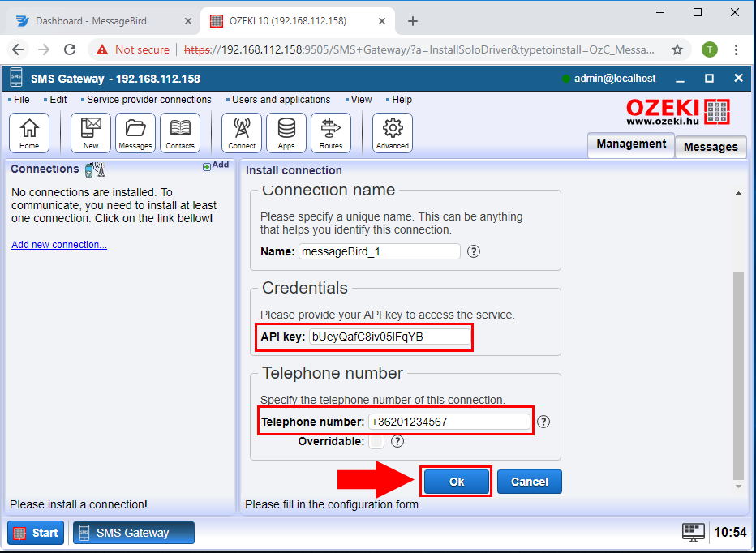Click the API key input field
The width and height of the screenshot is (756, 553).
[389, 337]
